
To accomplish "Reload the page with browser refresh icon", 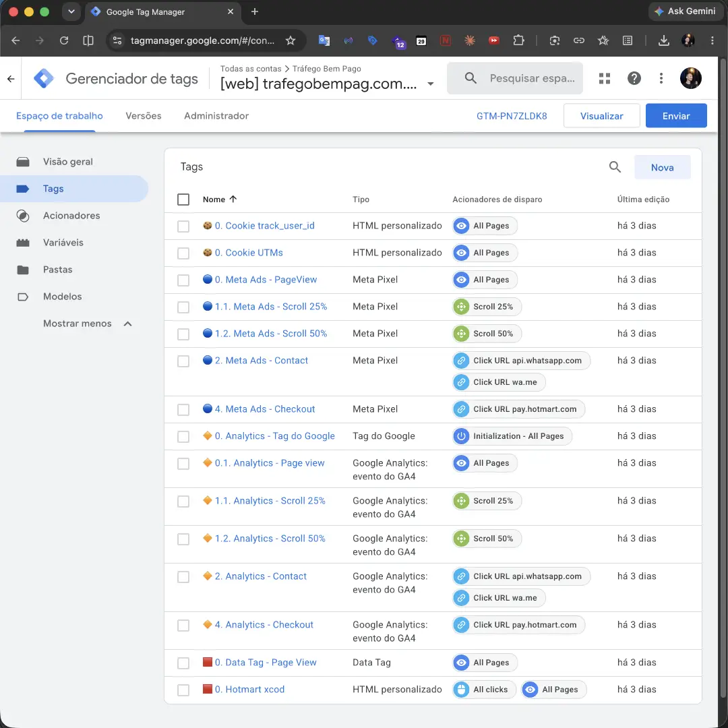I will pos(64,40).
